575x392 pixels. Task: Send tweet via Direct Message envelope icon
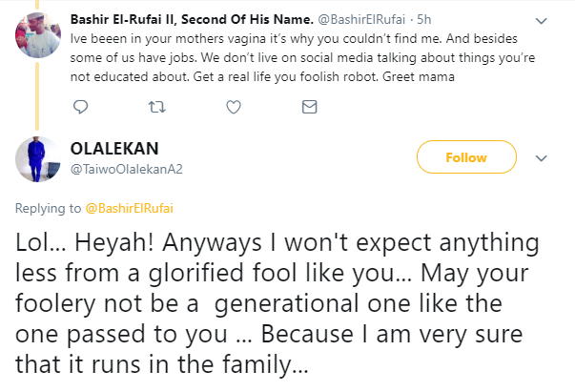tap(309, 108)
